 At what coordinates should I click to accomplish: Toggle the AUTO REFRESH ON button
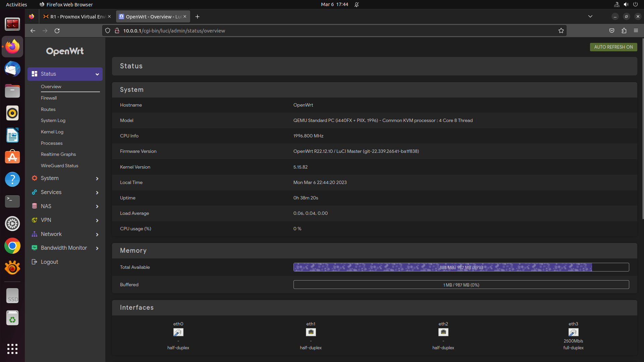pyautogui.click(x=613, y=47)
